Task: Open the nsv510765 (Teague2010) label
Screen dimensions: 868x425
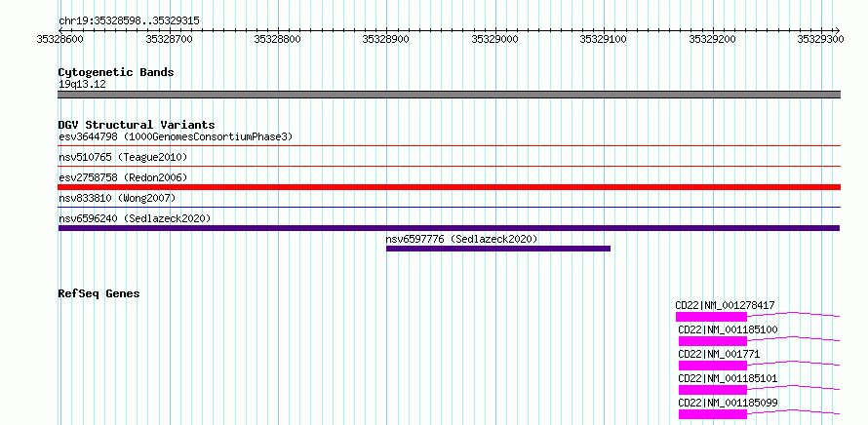Action: coord(123,157)
